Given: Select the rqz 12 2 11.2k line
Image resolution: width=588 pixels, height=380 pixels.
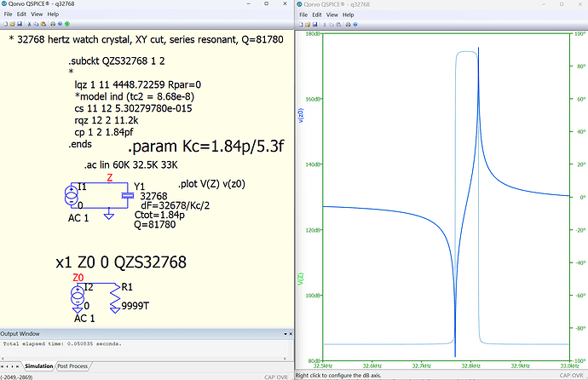Looking at the screenshot, I should 107,120.
